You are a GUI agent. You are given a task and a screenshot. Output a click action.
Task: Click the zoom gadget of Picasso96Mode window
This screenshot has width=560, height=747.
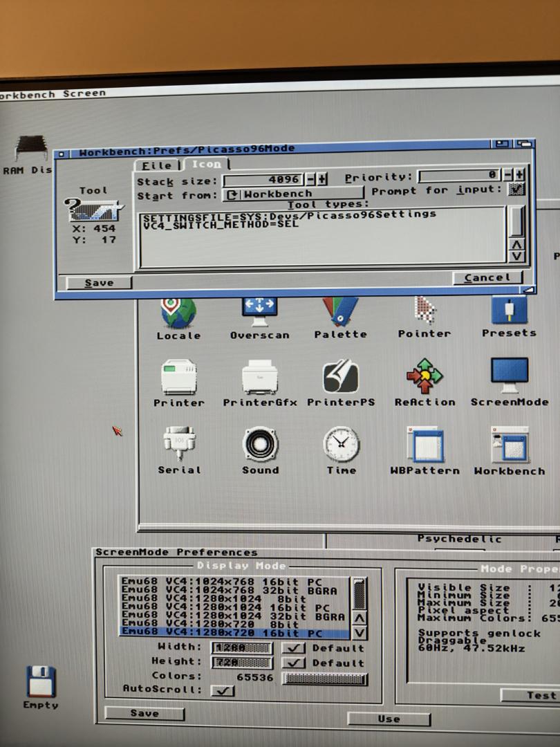pyautogui.click(x=501, y=144)
